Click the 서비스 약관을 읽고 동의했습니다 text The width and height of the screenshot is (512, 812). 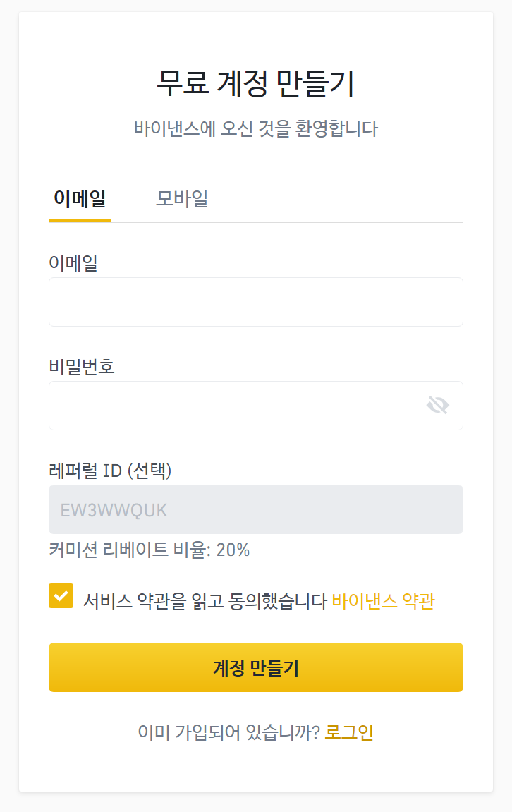(205, 601)
